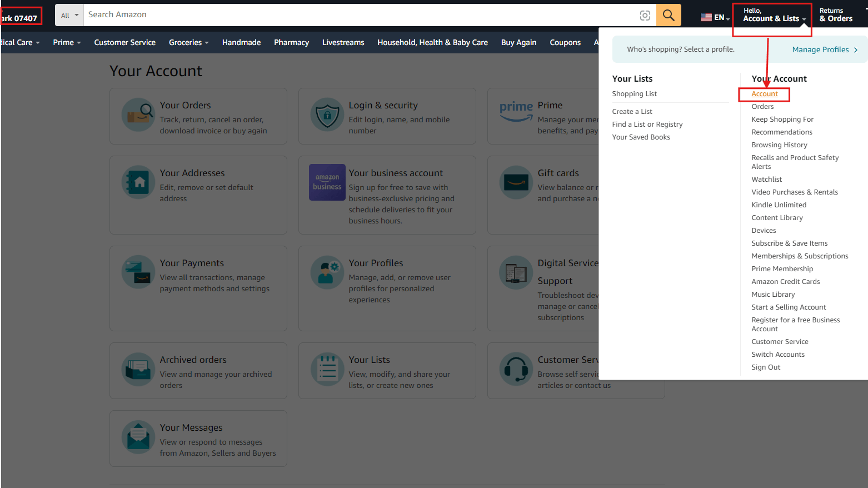
Task: Click the Your Addresses house icon
Action: pos(138,182)
